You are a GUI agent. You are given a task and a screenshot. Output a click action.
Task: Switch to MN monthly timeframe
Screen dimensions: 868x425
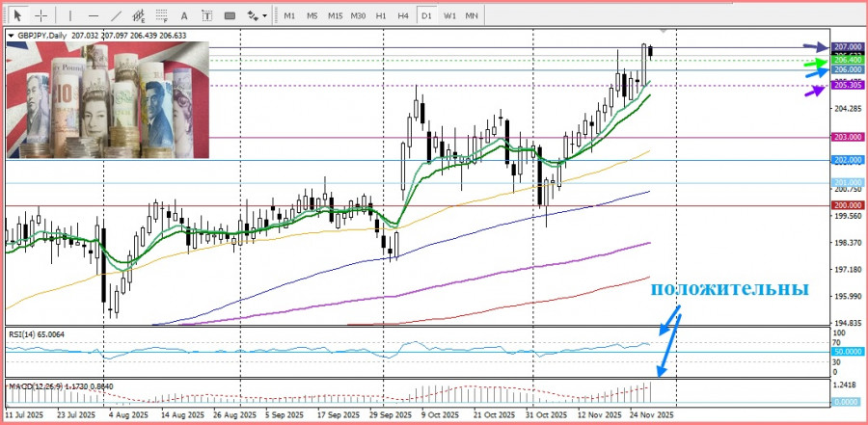[472, 15]
